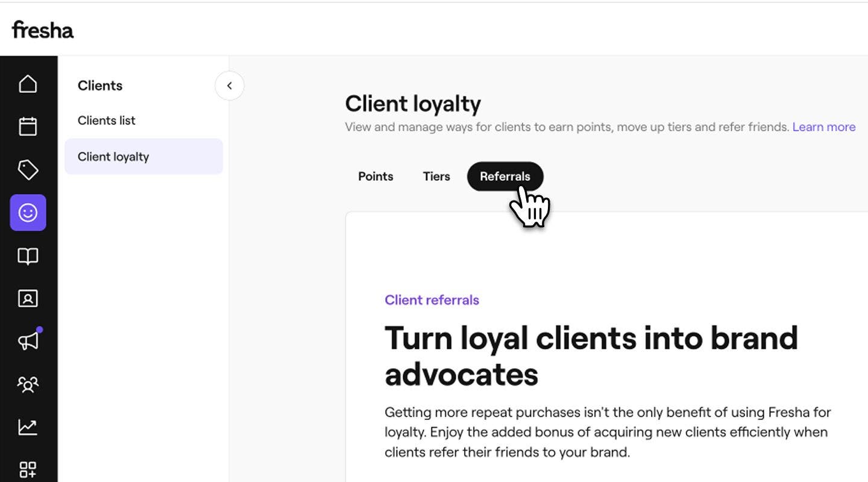Switch to the Tiers tab
Image resolution: width=868 pixels, height=482 pixels.
[x=436, y=176]
